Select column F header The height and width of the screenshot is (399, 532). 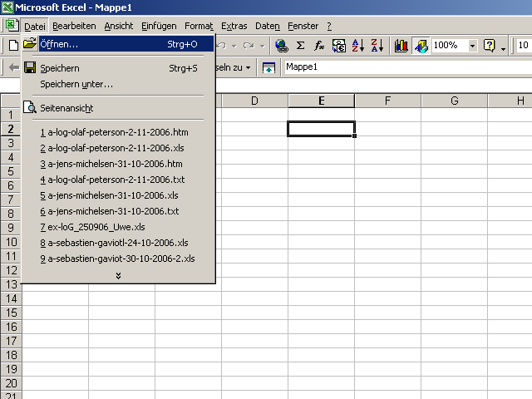(388, 101)
